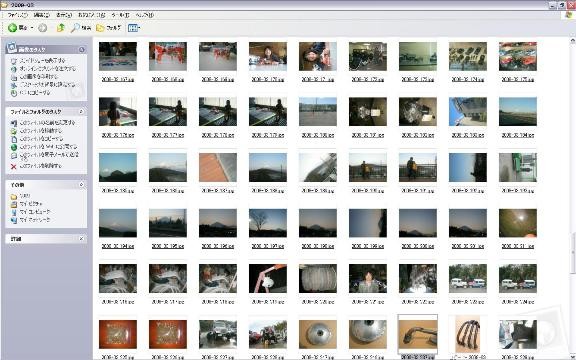Click the scrollbar up arrow at top right

(x=573, y=40)
